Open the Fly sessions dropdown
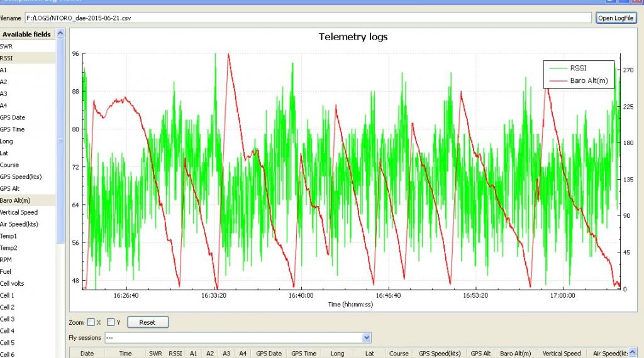 [x=367, y=338]
